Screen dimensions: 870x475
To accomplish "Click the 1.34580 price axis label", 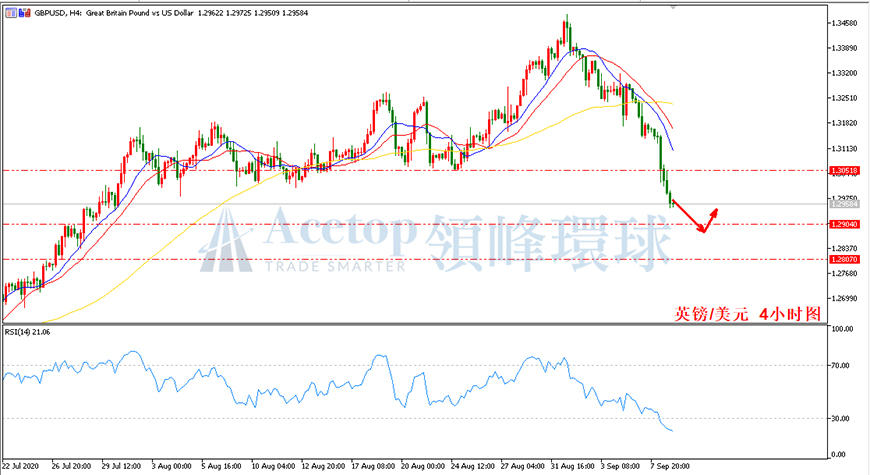I will pyautogui.click(x=844, y=23).
